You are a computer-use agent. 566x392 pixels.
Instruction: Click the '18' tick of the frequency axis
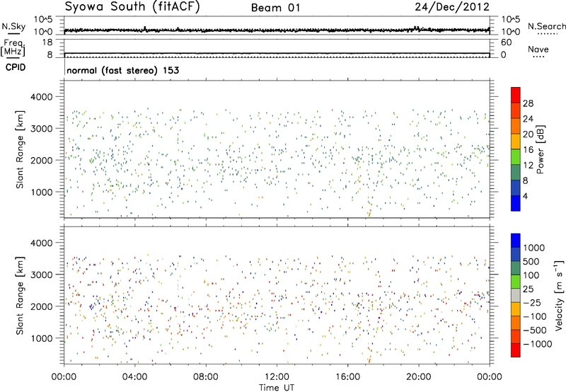[x=47, y=42]
